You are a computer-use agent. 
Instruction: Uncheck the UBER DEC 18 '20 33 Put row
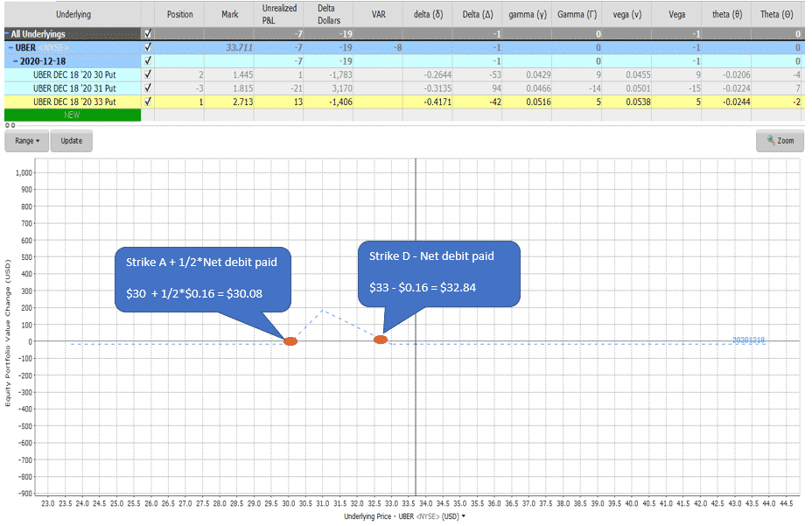tap(148, 102)
